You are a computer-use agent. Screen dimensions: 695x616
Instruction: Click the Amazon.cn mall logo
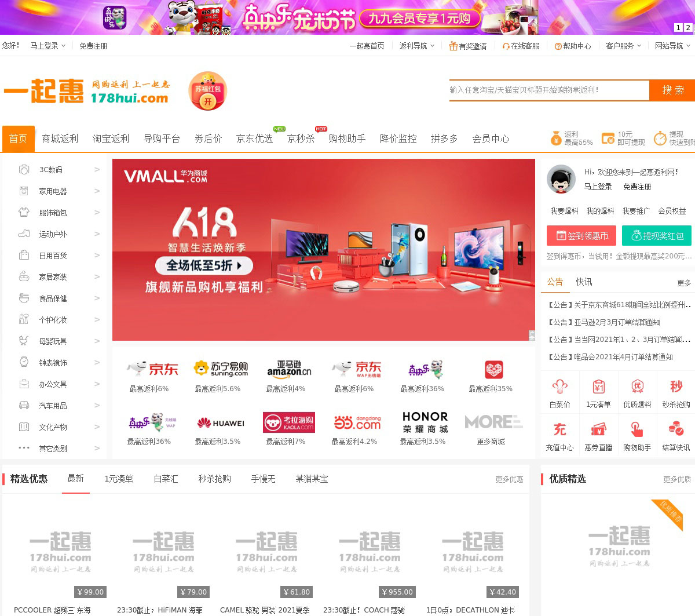click(x=289, y=369)
